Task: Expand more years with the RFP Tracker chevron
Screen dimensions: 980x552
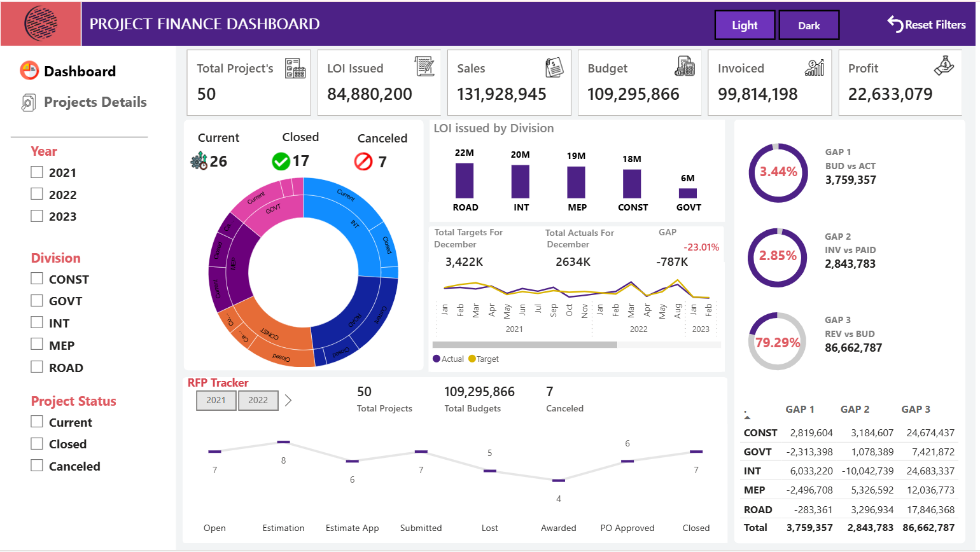Action: [288, 400]
